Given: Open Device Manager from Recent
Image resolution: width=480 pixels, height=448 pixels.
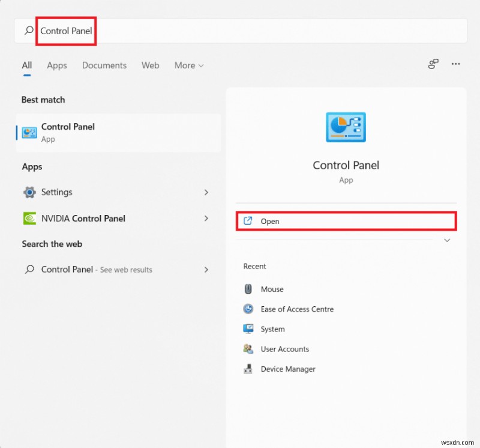Looking at the screenshot, I should click(x=287, y=369).
